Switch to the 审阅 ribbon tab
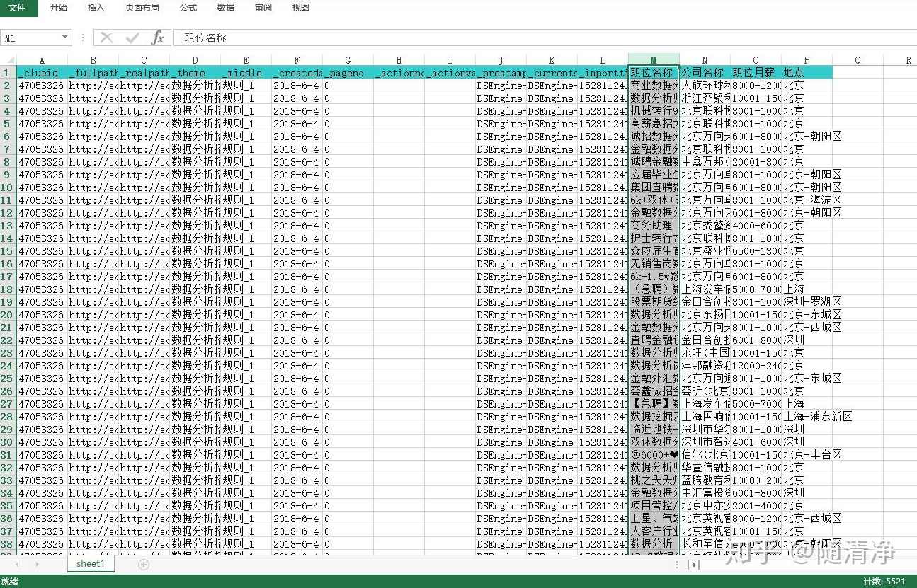This screenshot has height=588, width=917. coord(263,8)
